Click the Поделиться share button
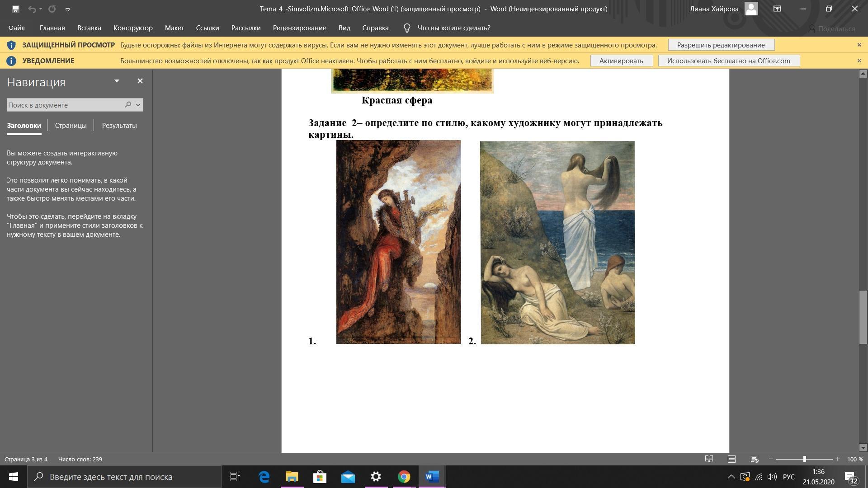The width and height of the screenshot is (868, 488). click(x=831, y=28)
